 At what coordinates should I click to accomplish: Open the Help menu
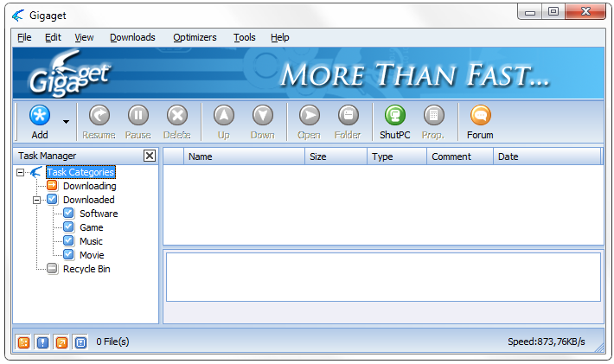[x=279, y=37]
